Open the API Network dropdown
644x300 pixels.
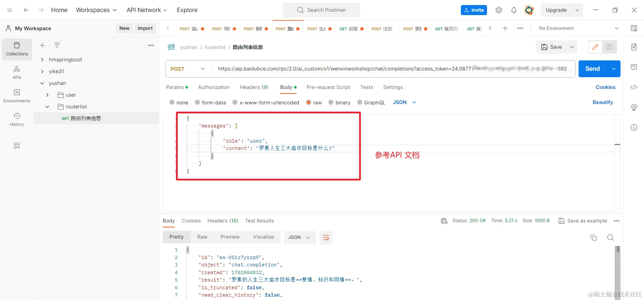tap(147, 10)
